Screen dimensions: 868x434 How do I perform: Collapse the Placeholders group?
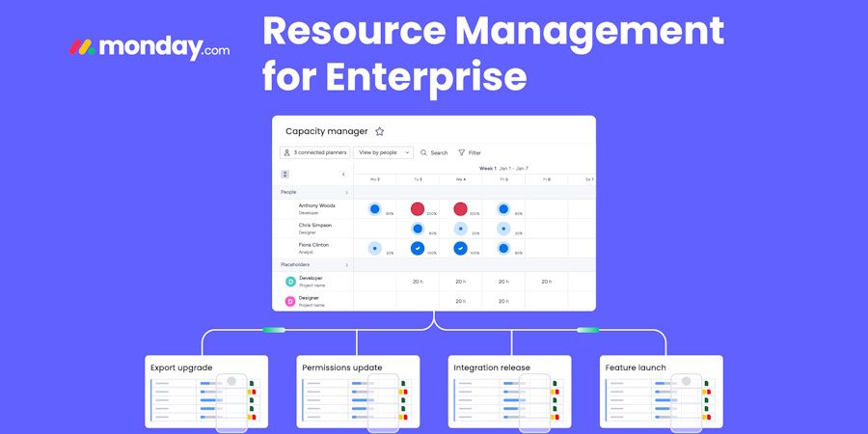click(x=346, y=265)
